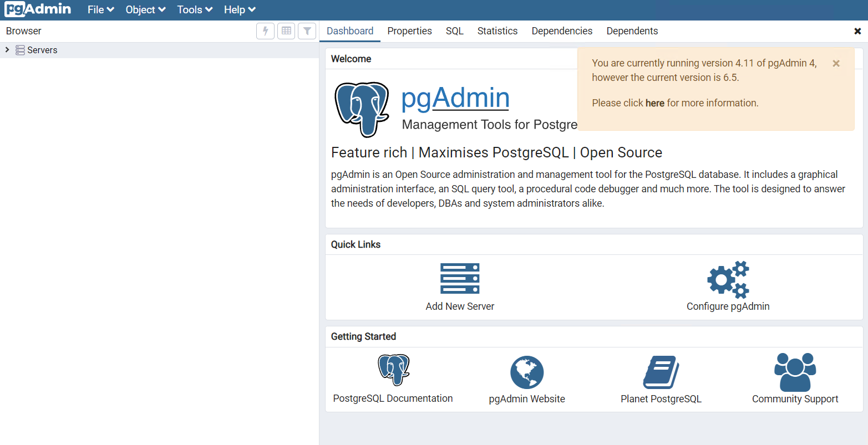Click the Configure pgAdmin gears icon
This screenshot has height=445, width=868.
coord(728,279)
